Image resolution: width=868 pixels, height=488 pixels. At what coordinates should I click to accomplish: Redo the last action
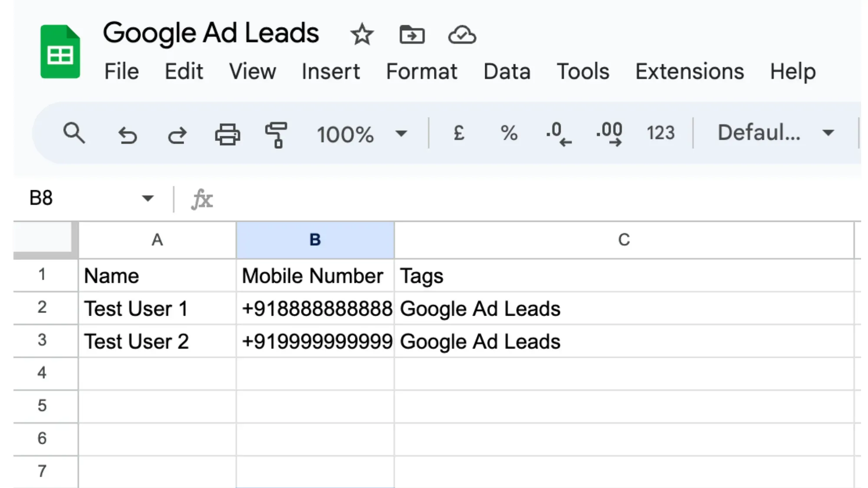(x=177, y=134)
